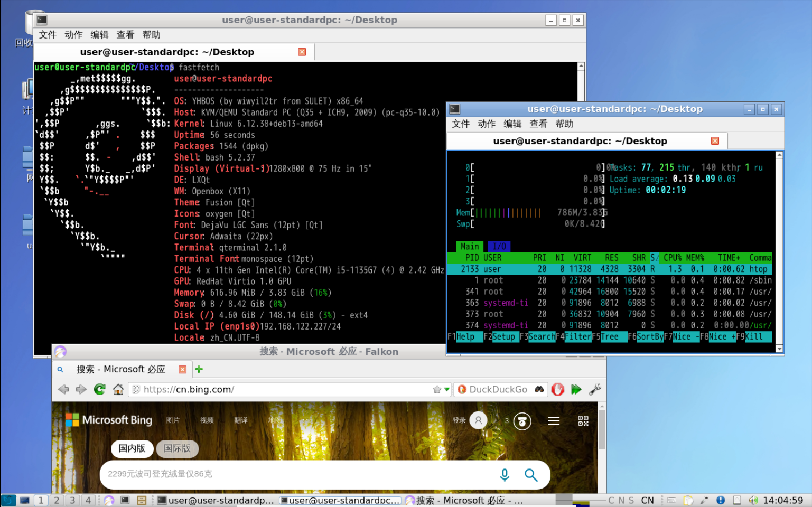
Task: Open DuckDuckGo search engine selector
Action: (x=462, y=389)
